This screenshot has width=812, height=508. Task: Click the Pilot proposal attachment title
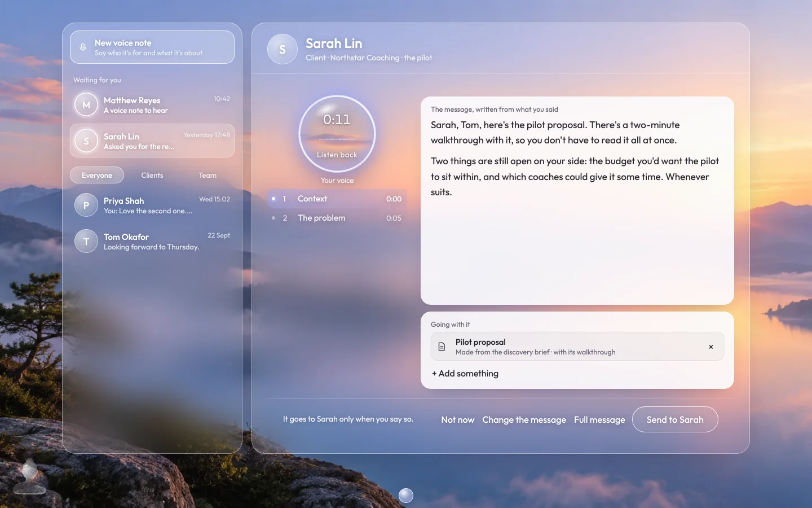[480, 342]
